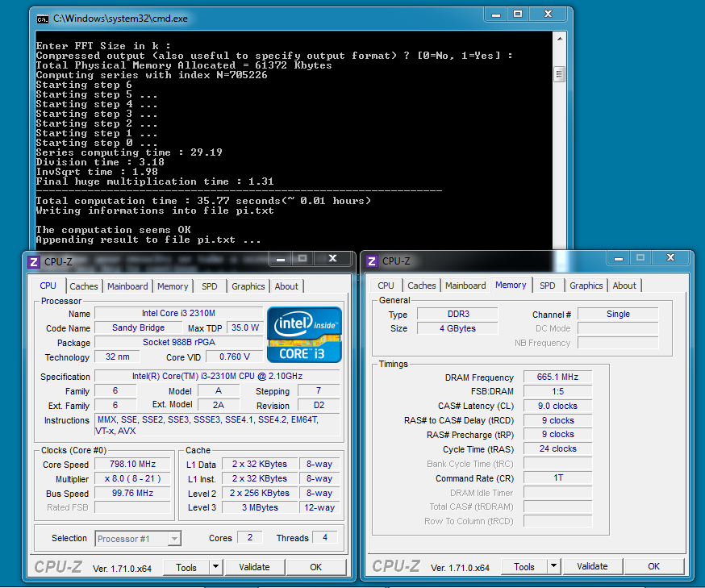Viewport: 705px width, 588px height.
Task: Click the Intel Core i3 badge logo
Action: click(x=304, y=335)
